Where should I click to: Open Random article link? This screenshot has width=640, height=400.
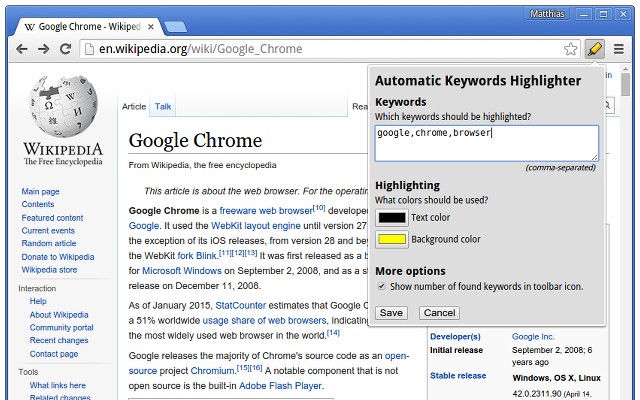coord(49,243)
